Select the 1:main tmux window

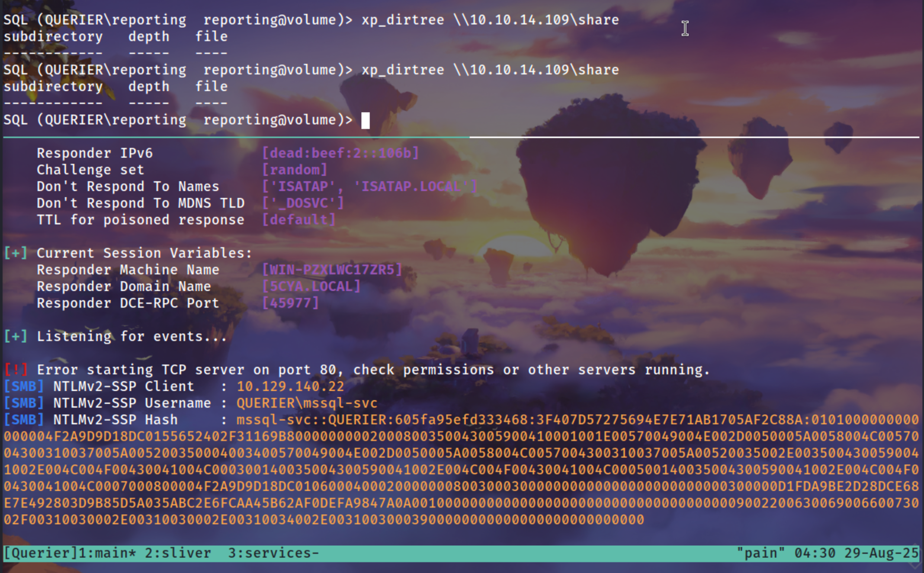click(107, 553)
